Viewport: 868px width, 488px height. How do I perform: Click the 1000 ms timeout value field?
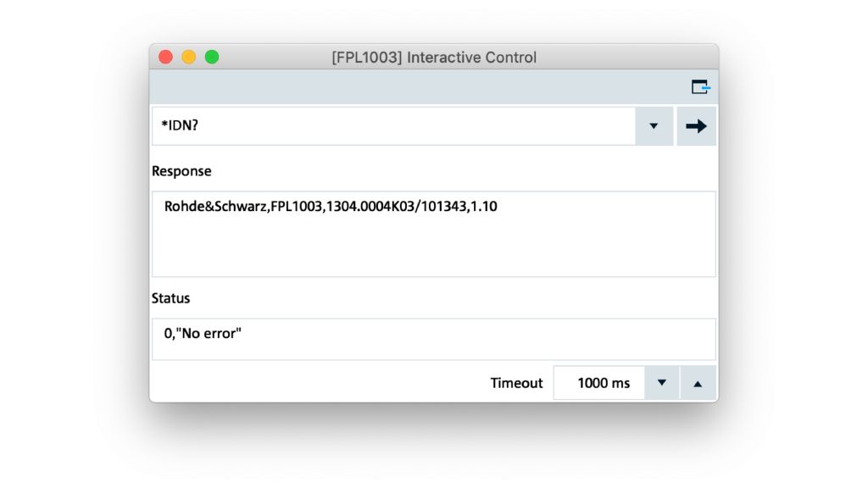[603, 383]
